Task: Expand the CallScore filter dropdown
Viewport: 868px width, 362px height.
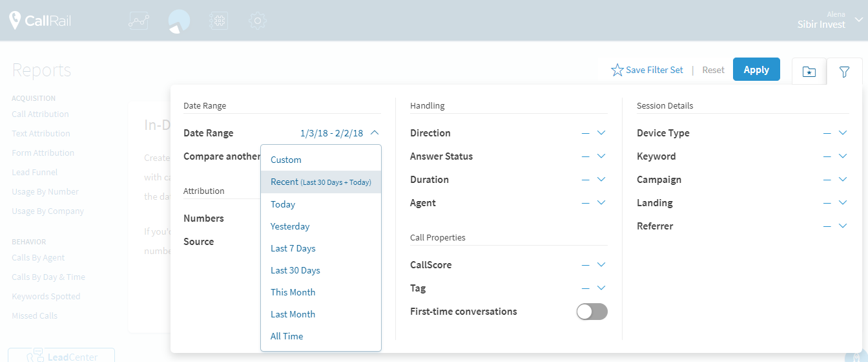Action: point(601,265)
